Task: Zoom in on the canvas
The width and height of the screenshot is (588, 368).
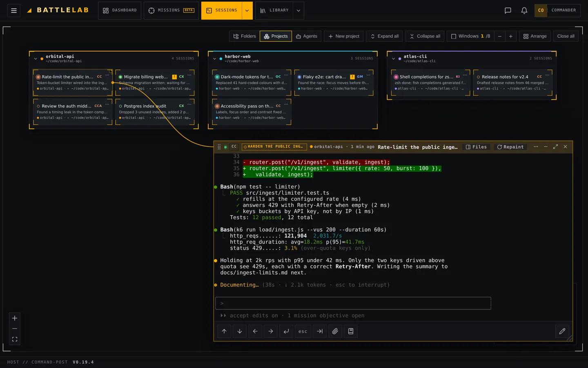Action: click(x=15, y=318)
